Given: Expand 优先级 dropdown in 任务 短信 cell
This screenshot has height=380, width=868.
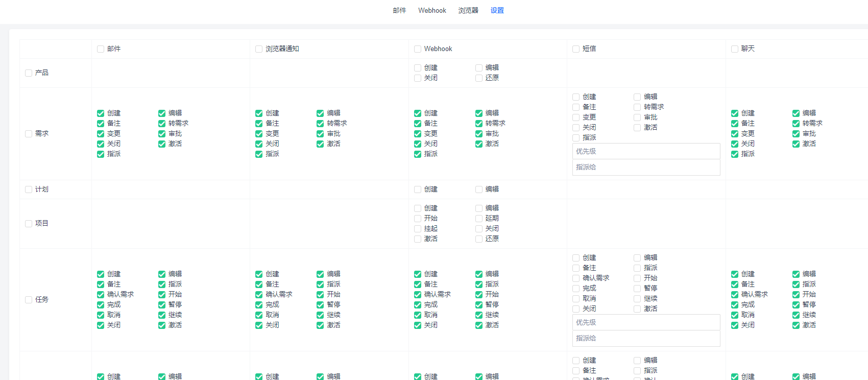Looking at the screenshot, I should pos(646,322).
